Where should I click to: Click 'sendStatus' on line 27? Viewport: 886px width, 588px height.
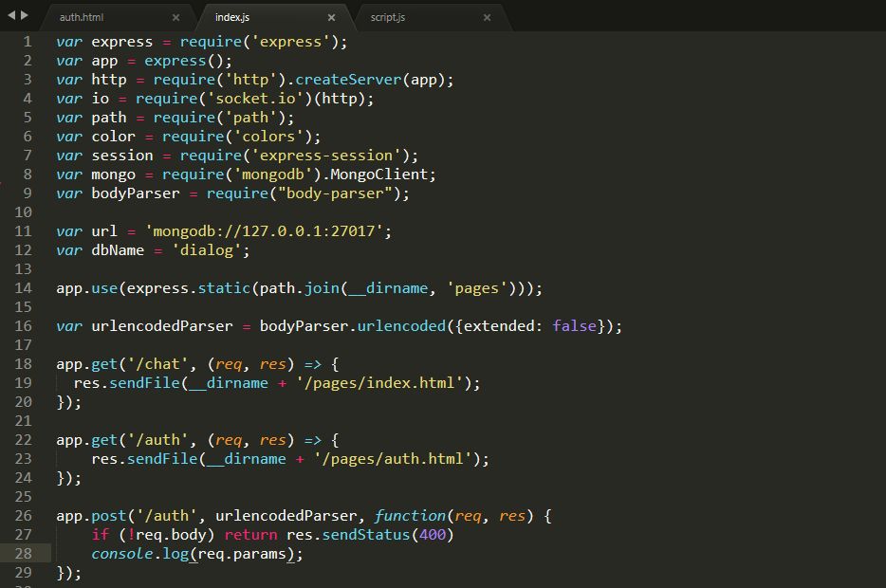(x=366, y=535)
